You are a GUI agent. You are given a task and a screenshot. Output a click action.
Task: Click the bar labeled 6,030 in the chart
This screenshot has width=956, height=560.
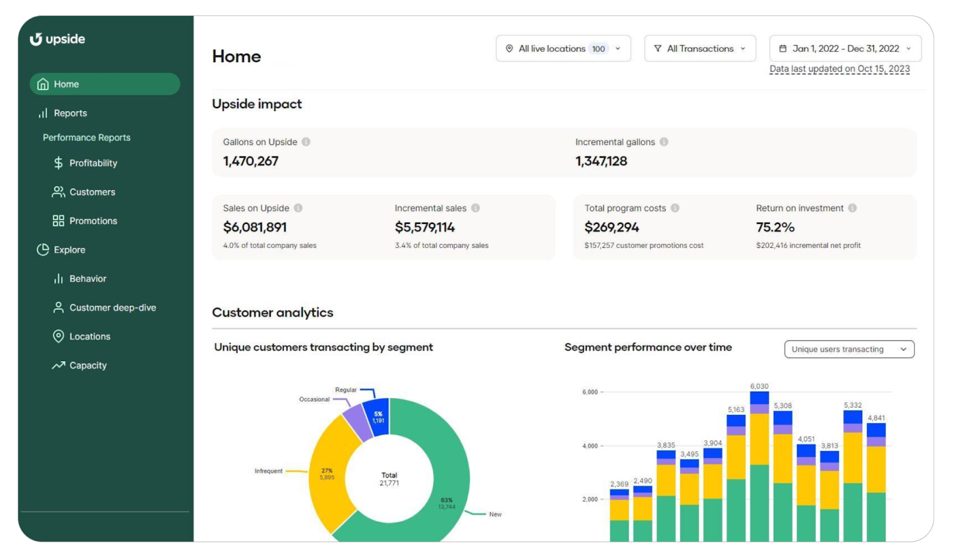(x=759, y=467)
